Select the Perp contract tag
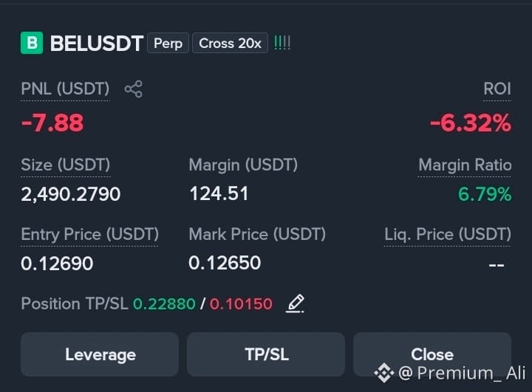532x392 pixels. (168, 43)
